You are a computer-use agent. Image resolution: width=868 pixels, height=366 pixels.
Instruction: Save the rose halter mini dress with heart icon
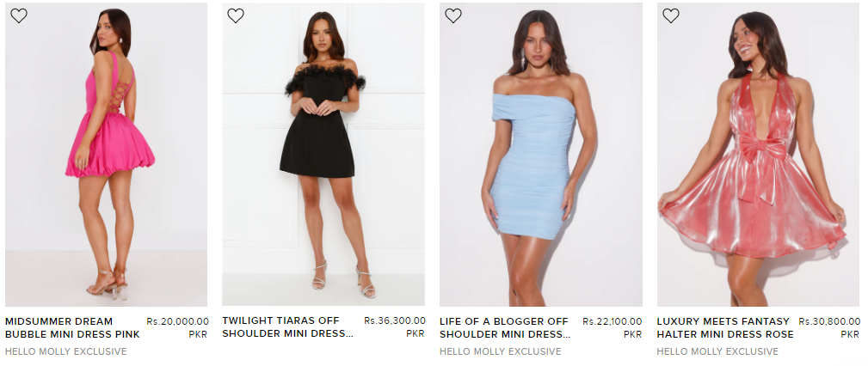(671, 16)
